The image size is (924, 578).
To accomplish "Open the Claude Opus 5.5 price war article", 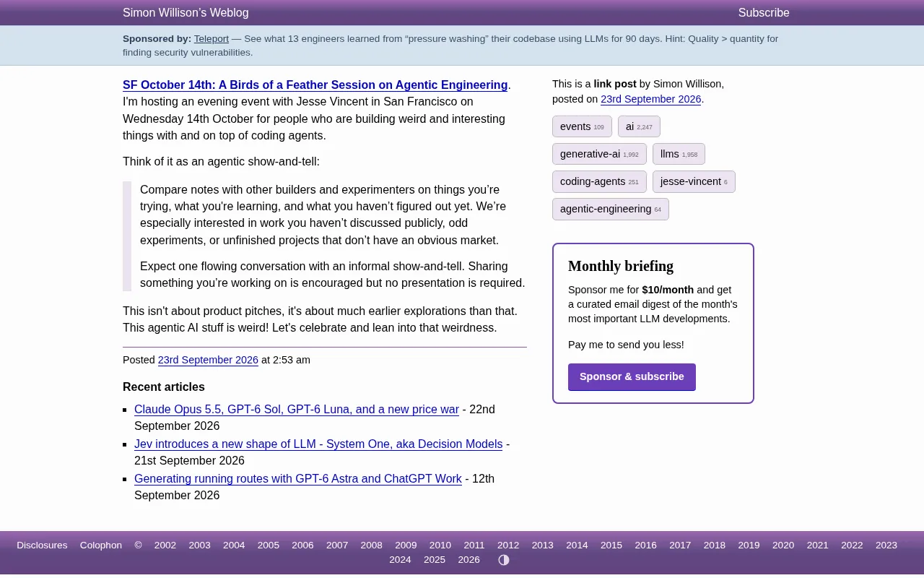I will pos(297,410).
